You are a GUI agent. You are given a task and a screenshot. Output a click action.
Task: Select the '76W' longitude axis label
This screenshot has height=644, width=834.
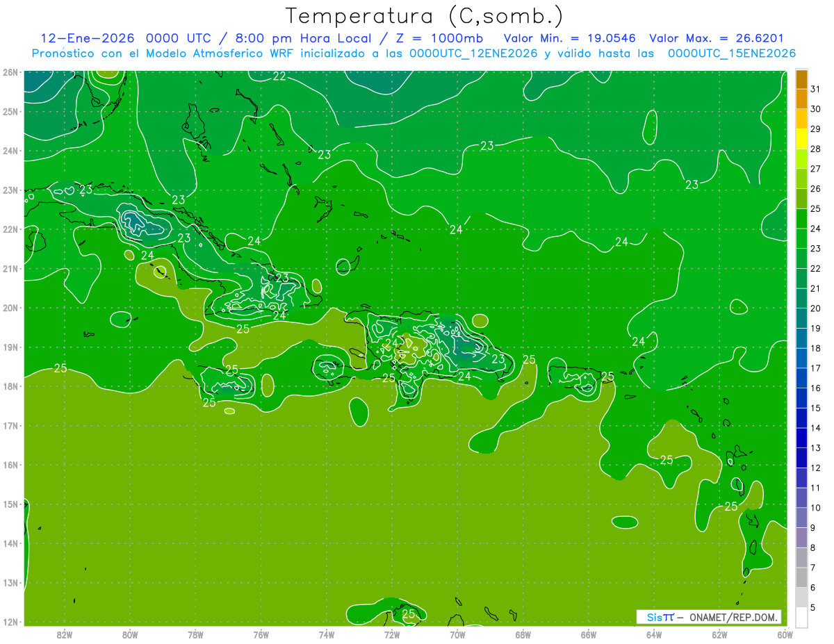tap(261, 634)
